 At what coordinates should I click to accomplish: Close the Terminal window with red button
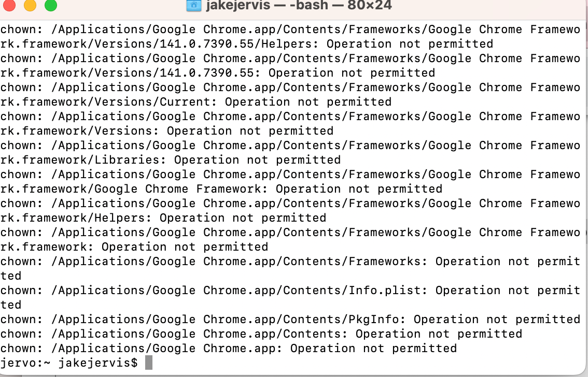pos(9,5)
